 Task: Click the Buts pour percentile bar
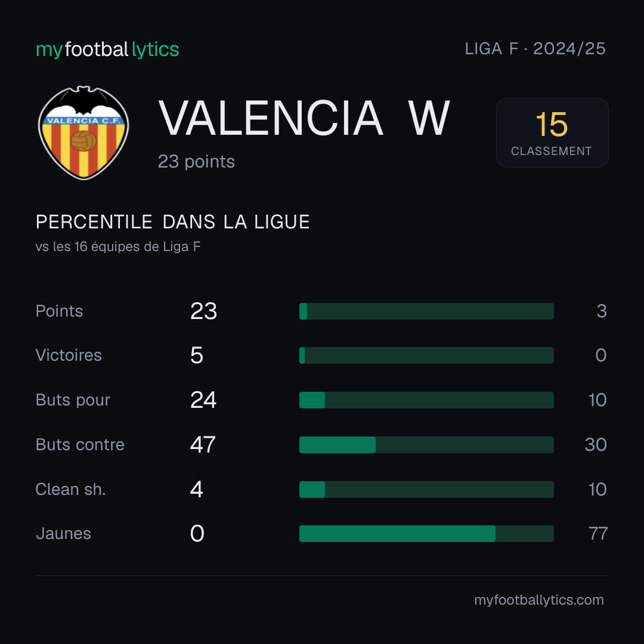[426, 400]
